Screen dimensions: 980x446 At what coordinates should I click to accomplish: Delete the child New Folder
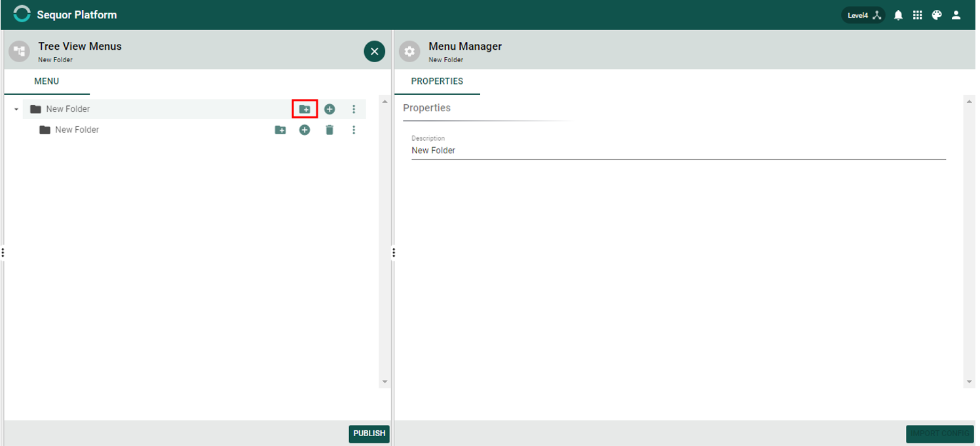click(x=330, y=130)
